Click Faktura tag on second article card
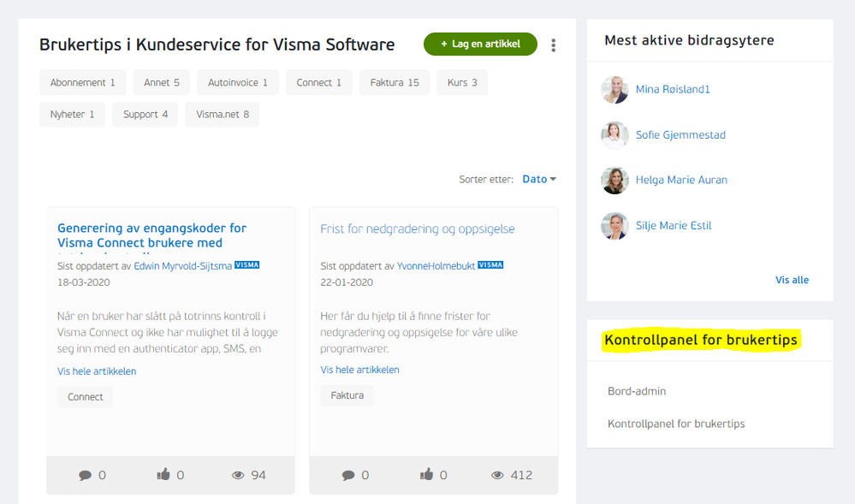This screenshot has height=504, width=855. (x=347, y=395)
